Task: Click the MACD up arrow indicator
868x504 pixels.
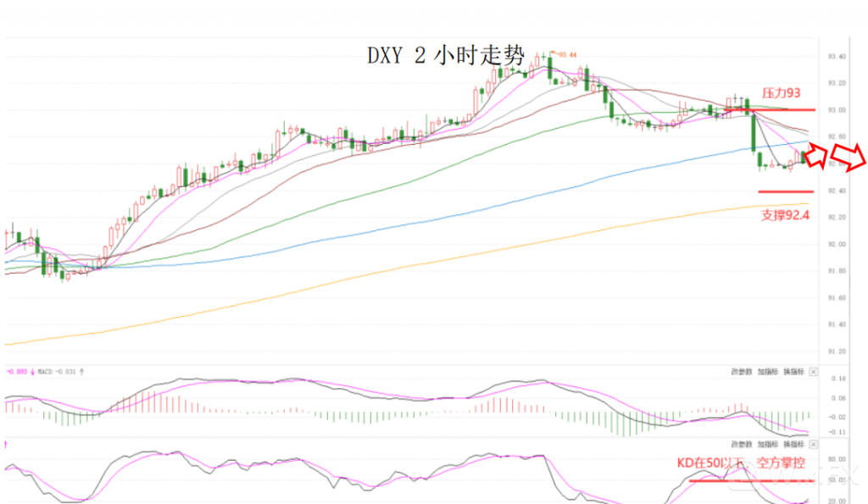Action: pos(81,371)
